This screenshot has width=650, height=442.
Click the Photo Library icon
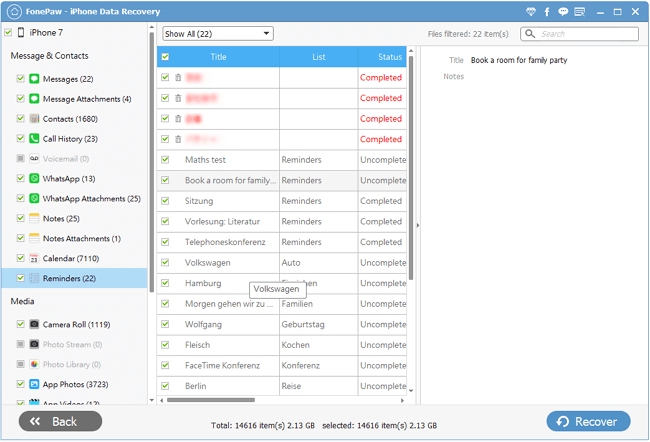[x=34, y=364]
